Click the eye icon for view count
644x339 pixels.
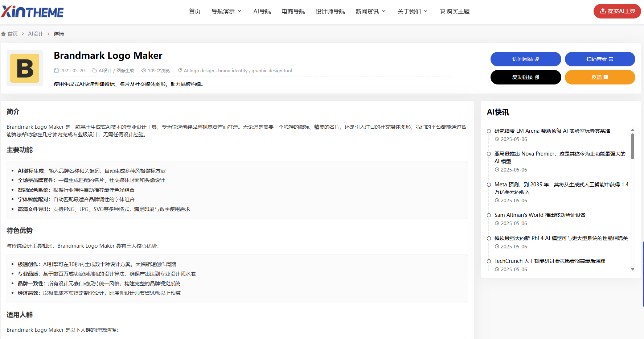point(144,71)
